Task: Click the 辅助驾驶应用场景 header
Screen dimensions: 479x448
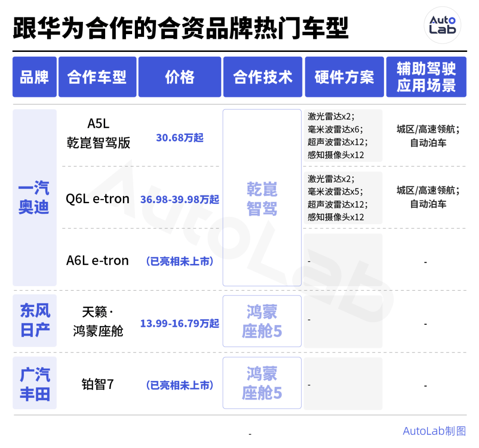Action: tap(426, 76)
